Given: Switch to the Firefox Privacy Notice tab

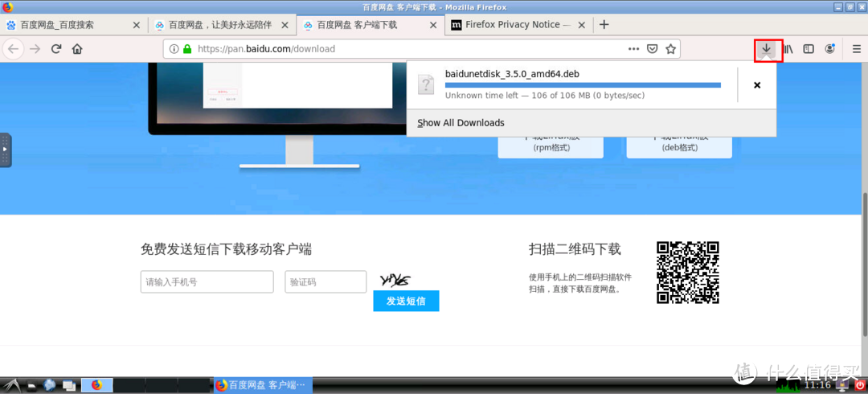Looking at the screenshot, I should point(518,25).
